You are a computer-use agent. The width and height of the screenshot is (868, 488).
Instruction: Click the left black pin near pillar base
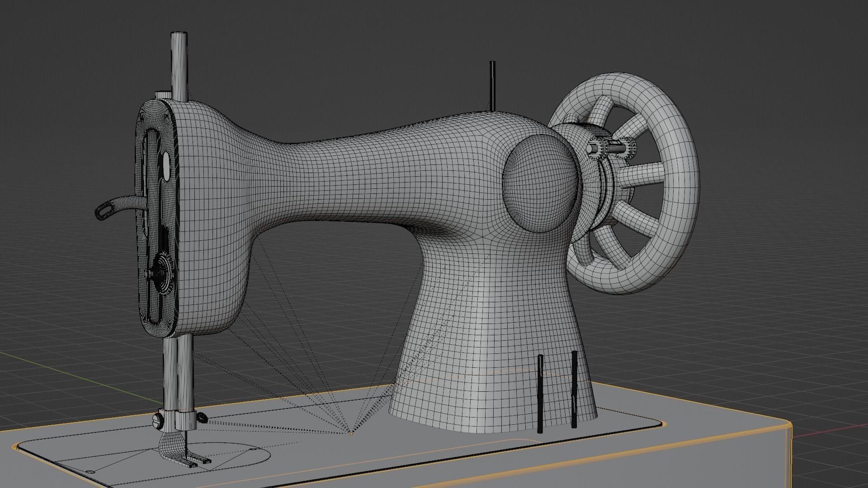540,393
